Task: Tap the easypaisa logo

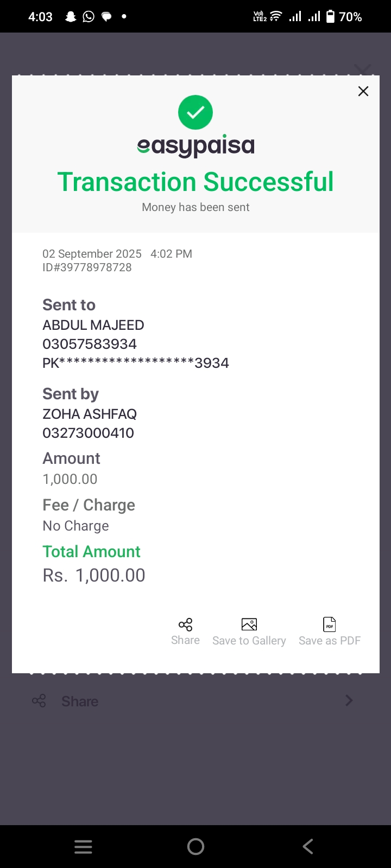Action: pos(195,146)
